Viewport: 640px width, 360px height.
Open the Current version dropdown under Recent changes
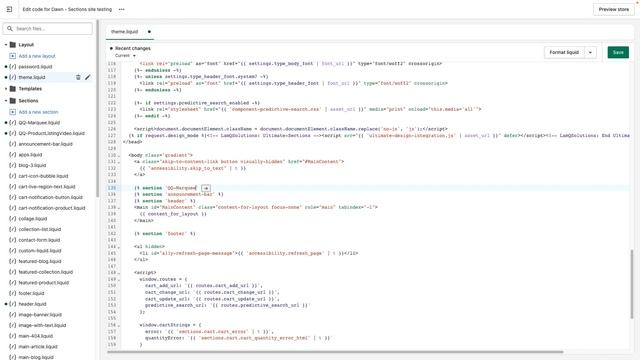click(x=125, y=56)
